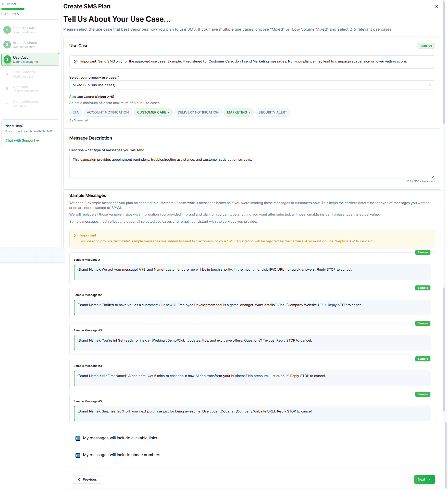448x489 pixels.
Task: Click the Previous button
Action: tap(87, 479)
